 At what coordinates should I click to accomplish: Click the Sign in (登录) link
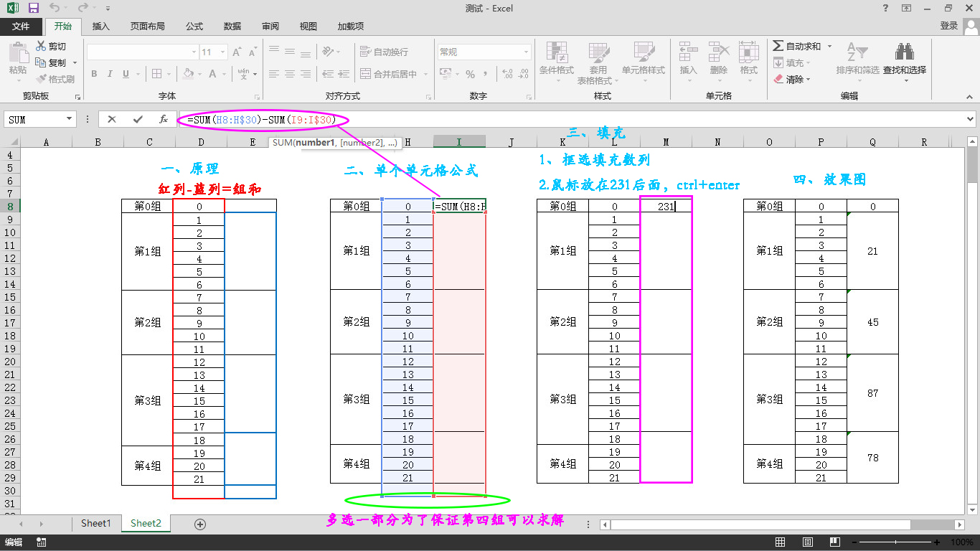949,26
